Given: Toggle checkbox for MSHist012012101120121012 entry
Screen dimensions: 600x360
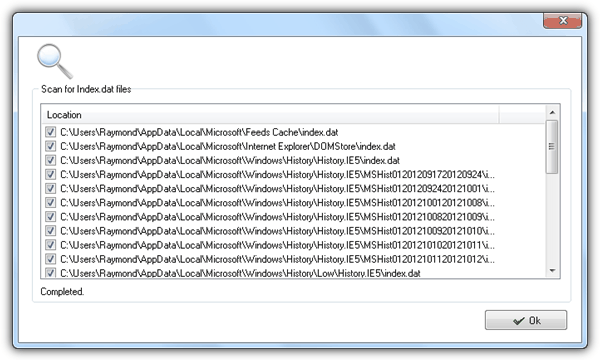Looking at the screenshot, I should coord(51,259).
